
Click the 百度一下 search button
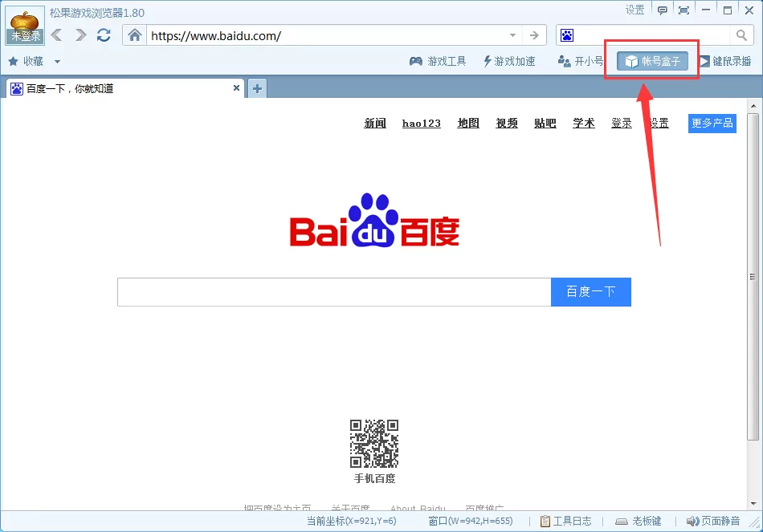pyautogui.click(x=591, y=292)
